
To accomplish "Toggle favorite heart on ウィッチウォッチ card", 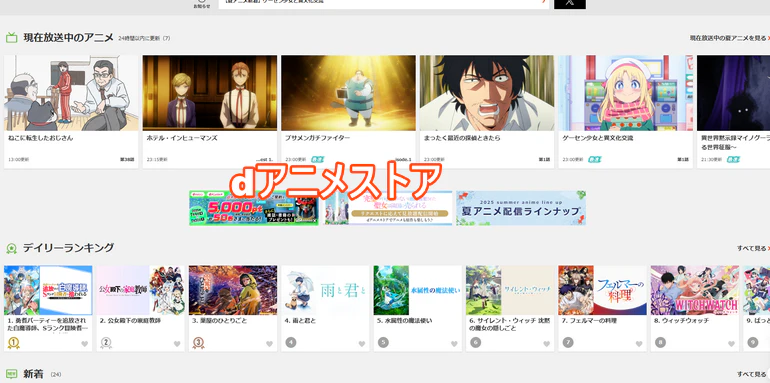I will 731,344.
